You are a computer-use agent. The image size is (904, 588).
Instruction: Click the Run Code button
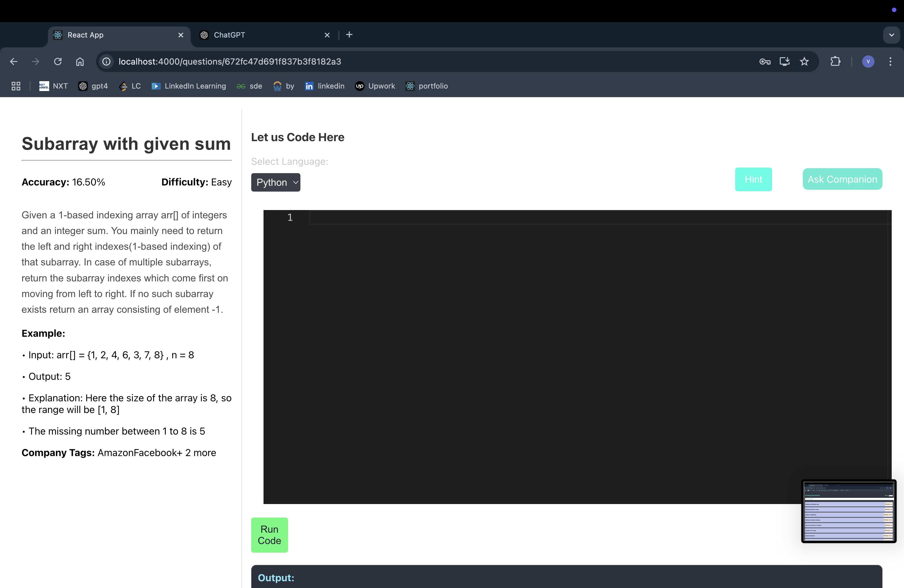point(269,535)
